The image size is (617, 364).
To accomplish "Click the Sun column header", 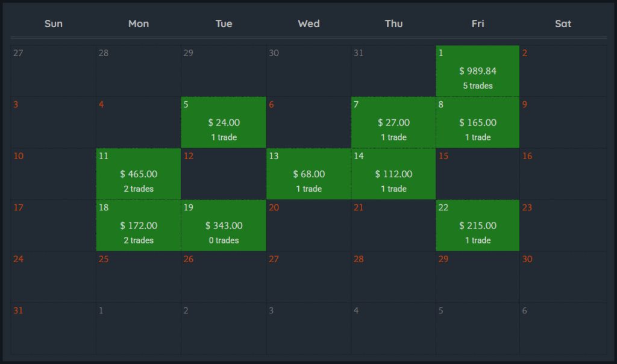I will (x=54, y=24).
